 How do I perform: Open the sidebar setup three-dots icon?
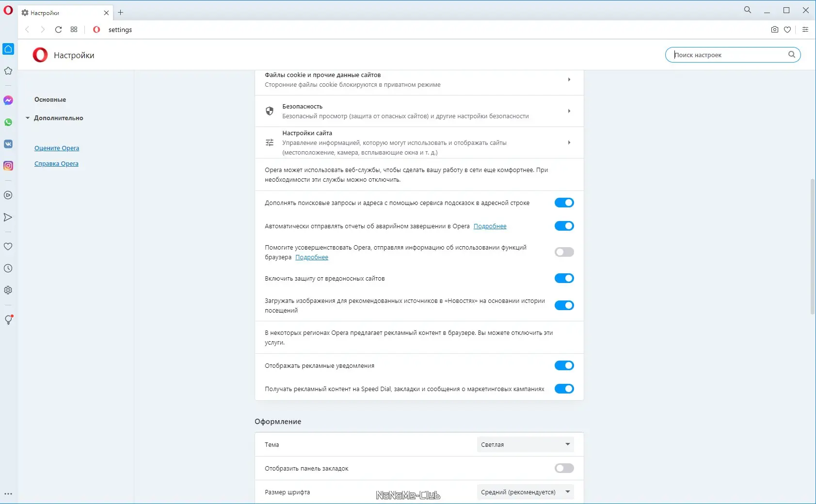[8, 494]
